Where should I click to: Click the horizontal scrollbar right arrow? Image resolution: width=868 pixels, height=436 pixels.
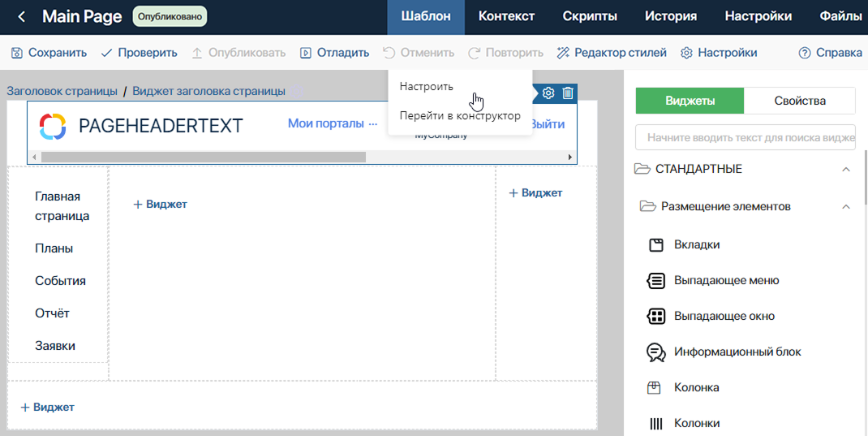pos(570,158)
